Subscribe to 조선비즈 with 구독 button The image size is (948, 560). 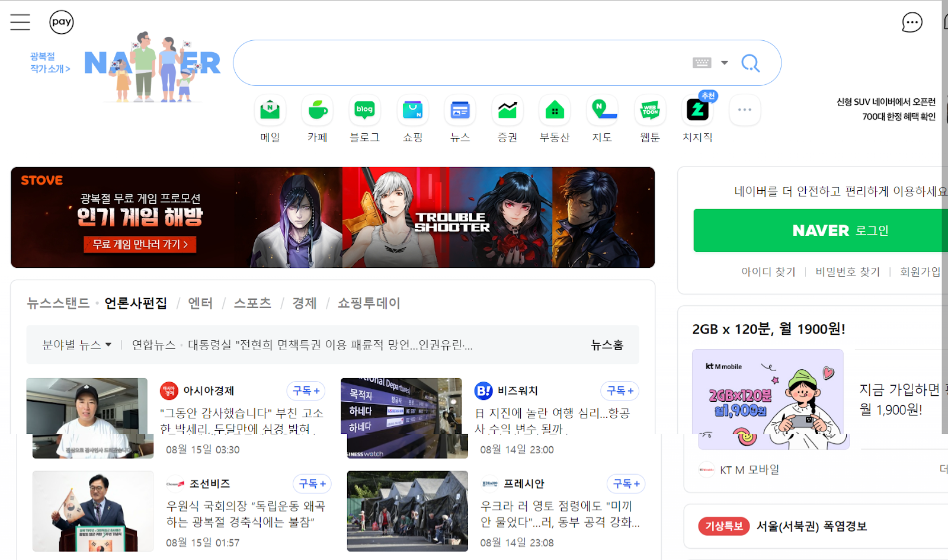pos(312,484)
